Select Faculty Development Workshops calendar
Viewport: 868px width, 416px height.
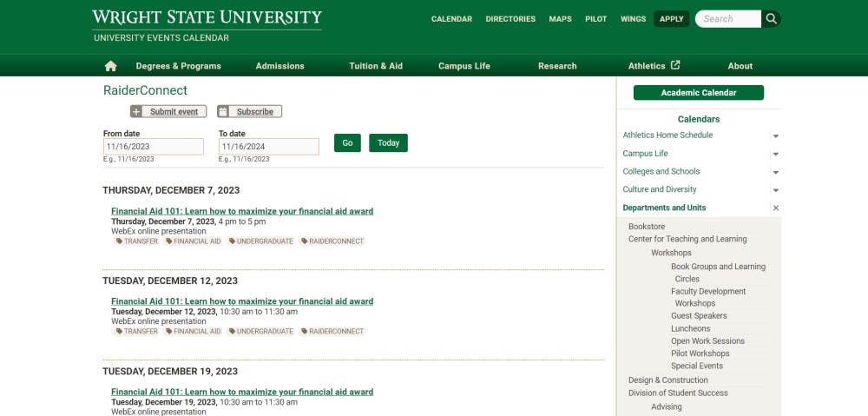(x=708, y=297)
